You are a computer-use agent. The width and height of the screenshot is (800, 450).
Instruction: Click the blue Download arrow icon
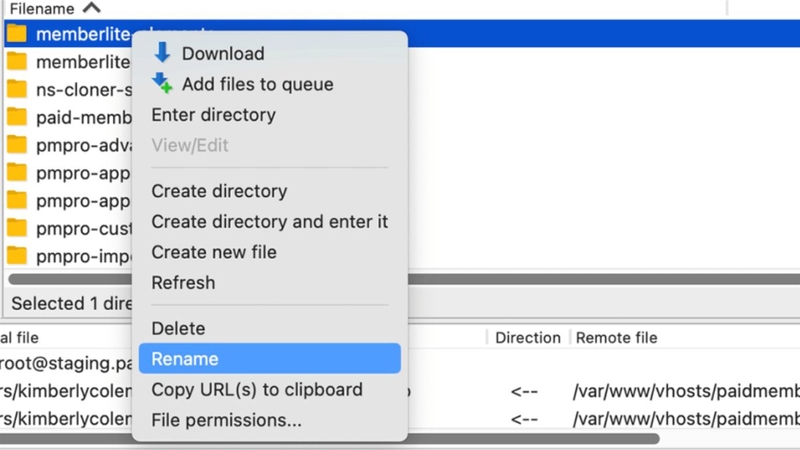[x=162, y=53]
